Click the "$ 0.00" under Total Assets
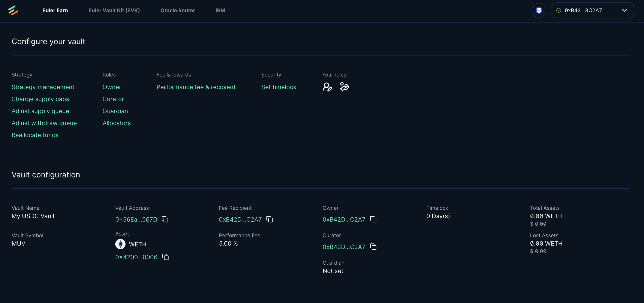The height and width of the screenshot is (303, 644). click(x=538, y=224)
